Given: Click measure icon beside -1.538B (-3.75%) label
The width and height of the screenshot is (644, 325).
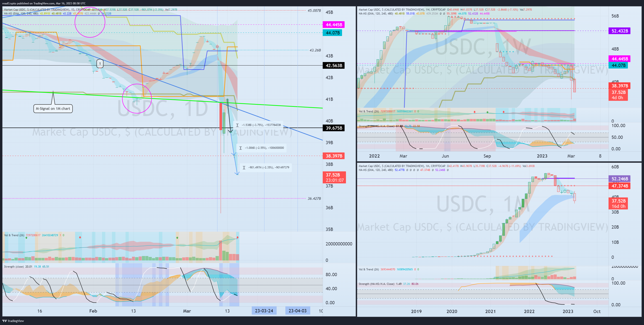Looking at the screenshot, I should (237, 125).
